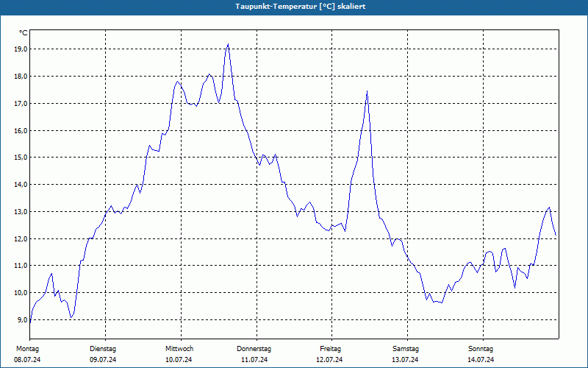
Task: Click the 17,0 axis value
Action: point(21,103)
